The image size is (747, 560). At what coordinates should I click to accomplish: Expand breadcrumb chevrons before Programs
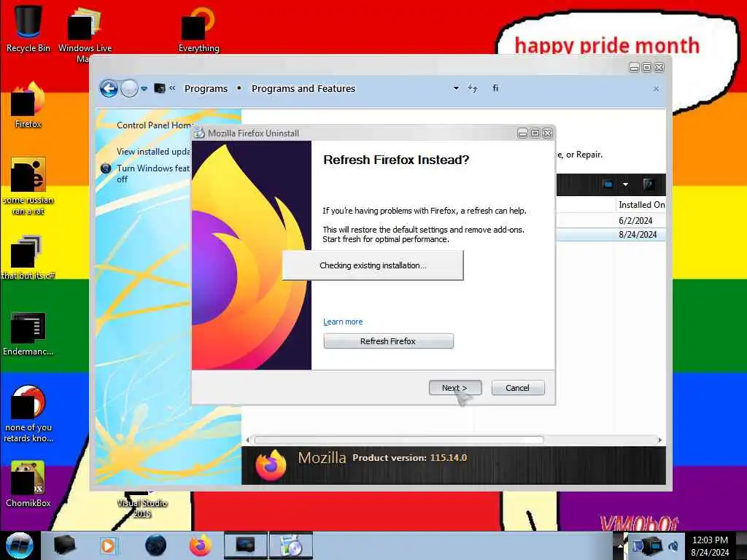[x=172, y=88]
